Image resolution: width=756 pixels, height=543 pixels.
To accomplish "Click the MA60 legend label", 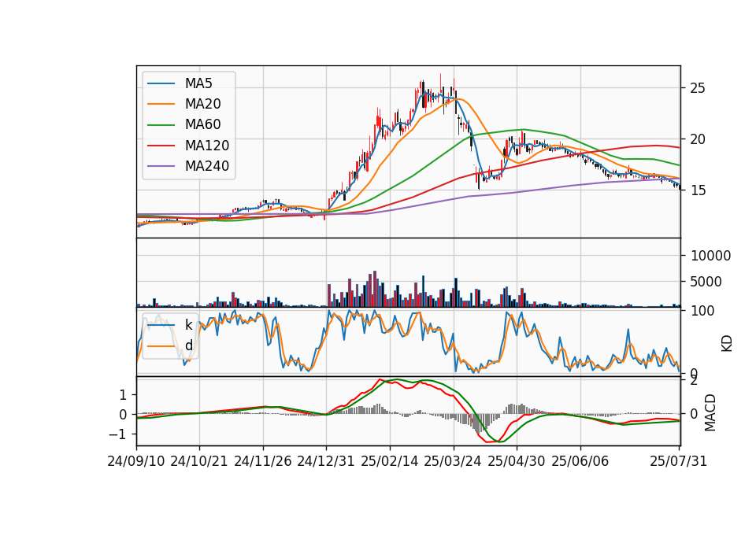I will 202,125.
